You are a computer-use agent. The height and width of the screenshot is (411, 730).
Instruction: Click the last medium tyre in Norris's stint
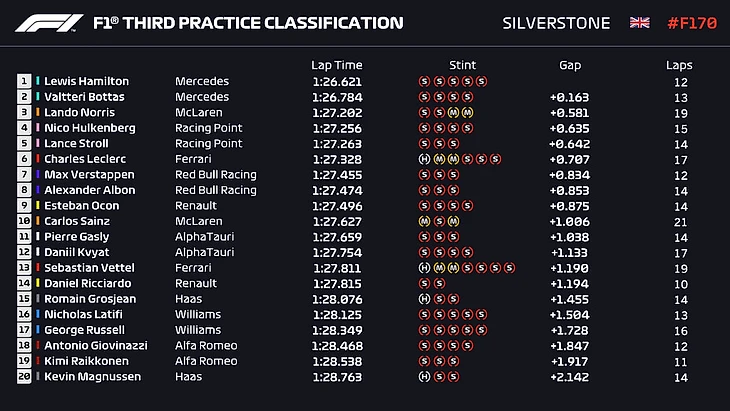467,113
